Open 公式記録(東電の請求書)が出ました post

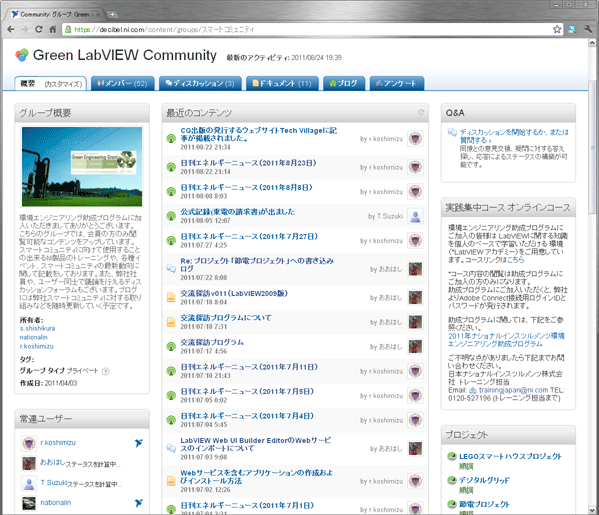237,212
